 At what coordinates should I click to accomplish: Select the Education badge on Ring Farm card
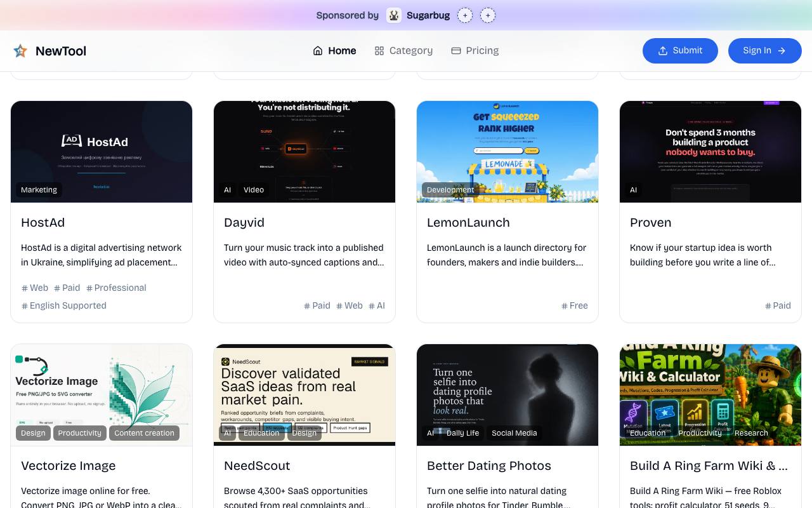click(648, 433)
